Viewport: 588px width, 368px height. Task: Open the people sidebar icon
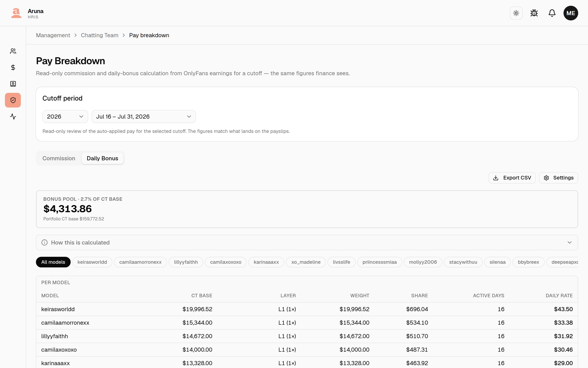pyautogui.click(x=13, y=51)
